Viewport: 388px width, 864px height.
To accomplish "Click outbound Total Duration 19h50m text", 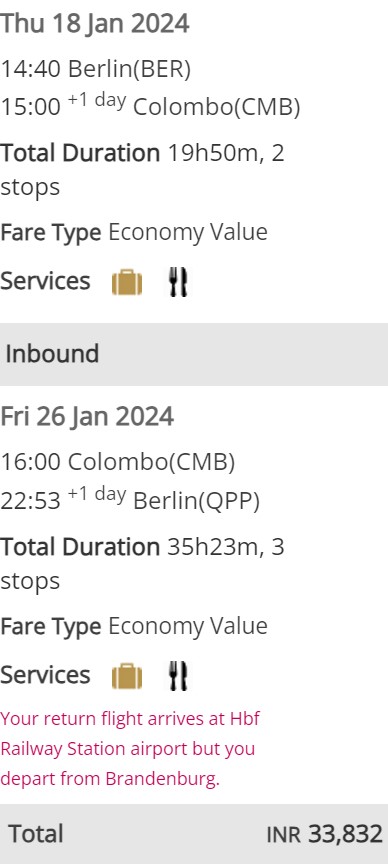I will (x=142, y=170).
